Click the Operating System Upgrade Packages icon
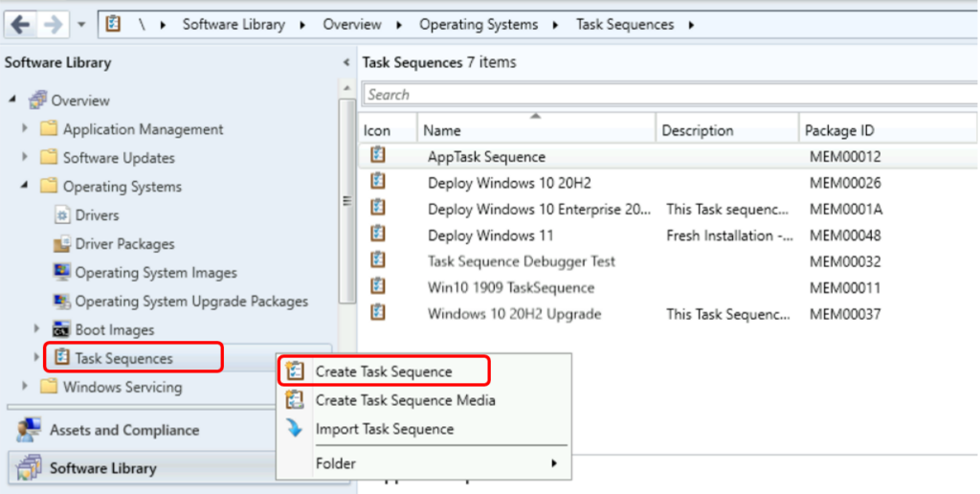Screen dimensions: 980x494 pyautogui.click(x=61, y=302)
